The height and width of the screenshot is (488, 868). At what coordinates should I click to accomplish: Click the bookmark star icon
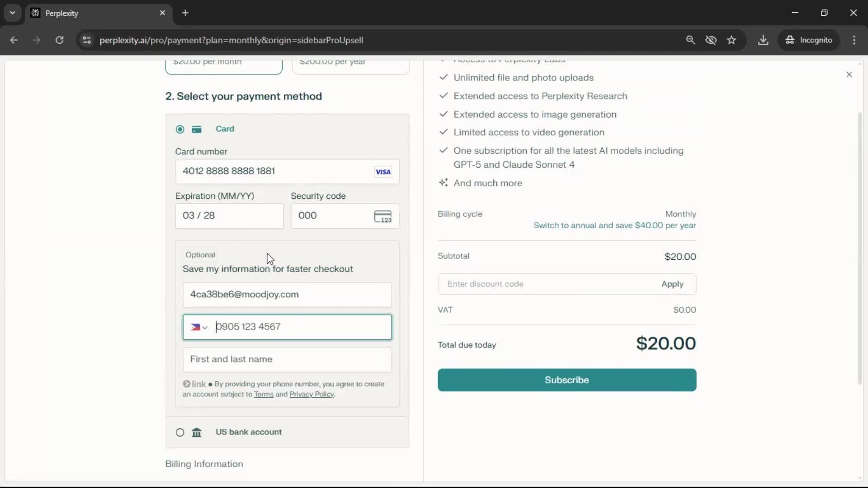[x=731, y=40]
